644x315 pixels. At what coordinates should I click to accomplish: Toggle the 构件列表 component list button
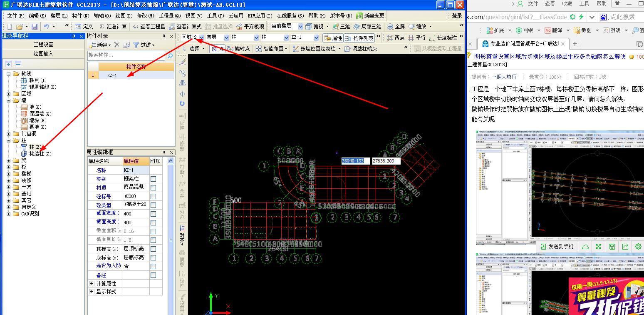[359, 37]
